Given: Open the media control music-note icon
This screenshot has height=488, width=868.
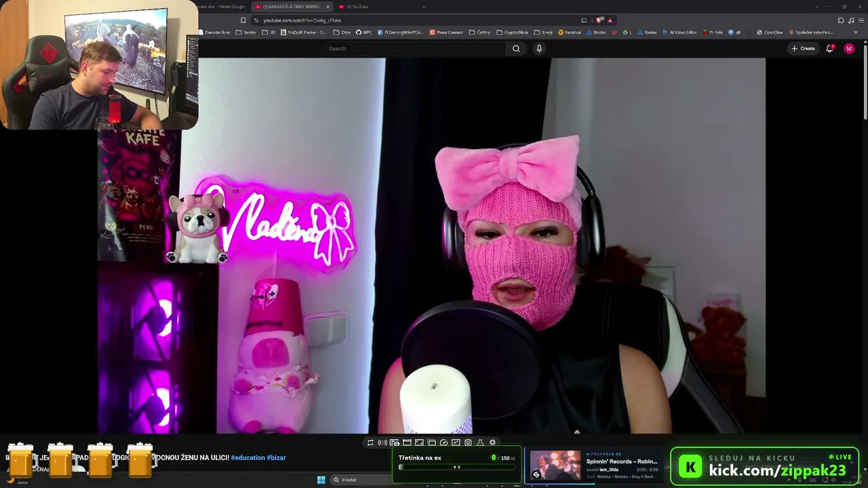Looking at the screenshot, I should click(x=851, y=20).
